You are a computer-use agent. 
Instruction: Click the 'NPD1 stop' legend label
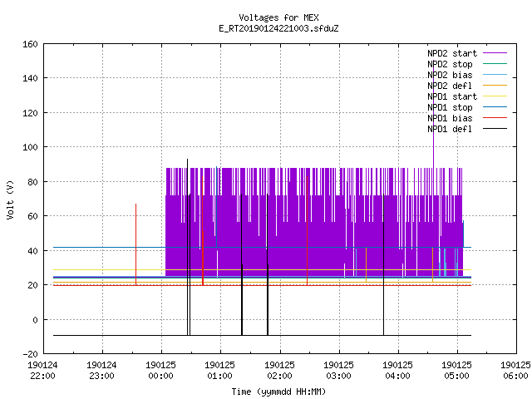[x=450, y=107]
